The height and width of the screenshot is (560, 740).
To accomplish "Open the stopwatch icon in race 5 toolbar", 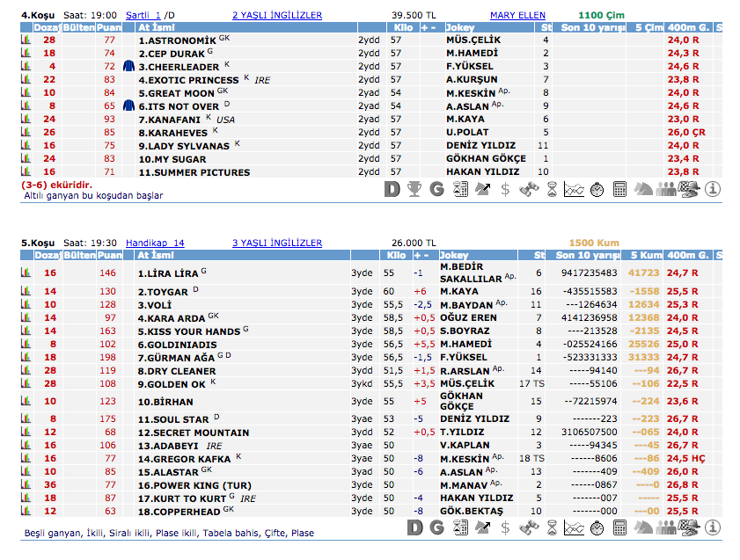I will pyautogui.click(x=597, y=527).
